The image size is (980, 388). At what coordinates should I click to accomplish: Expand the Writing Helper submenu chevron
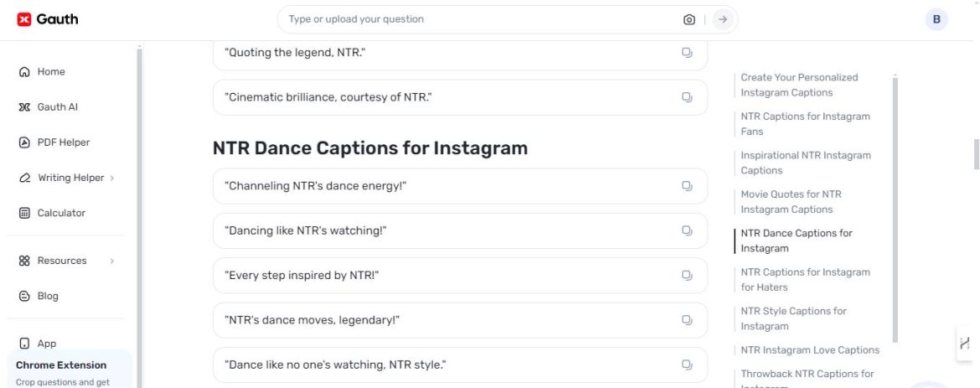[112, 178]
